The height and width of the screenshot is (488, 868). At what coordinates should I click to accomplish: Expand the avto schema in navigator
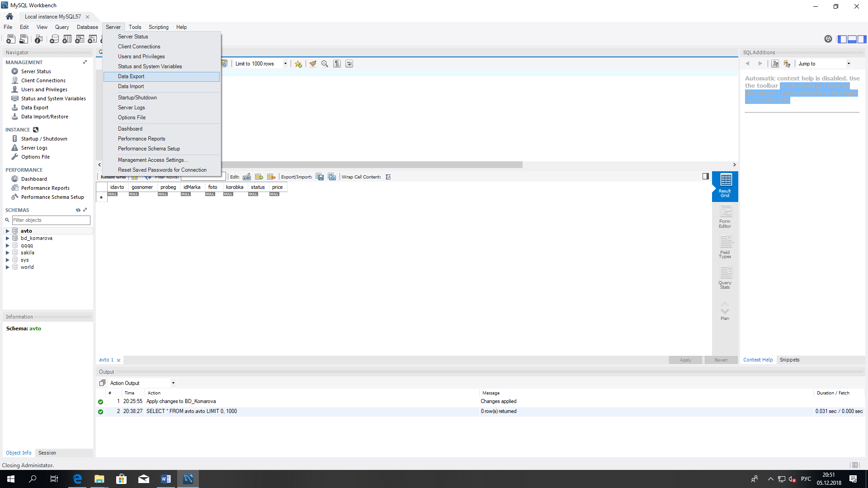[x=7, y=230]
